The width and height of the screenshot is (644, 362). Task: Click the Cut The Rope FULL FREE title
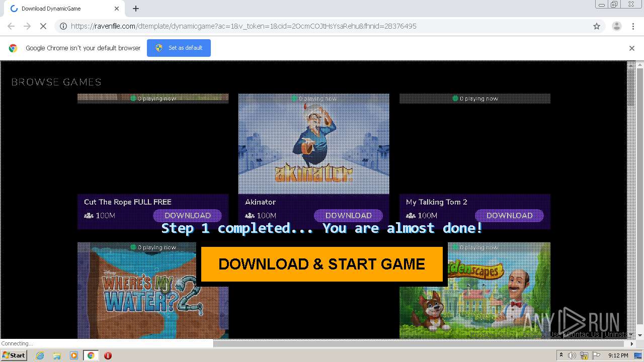(128, 202)
